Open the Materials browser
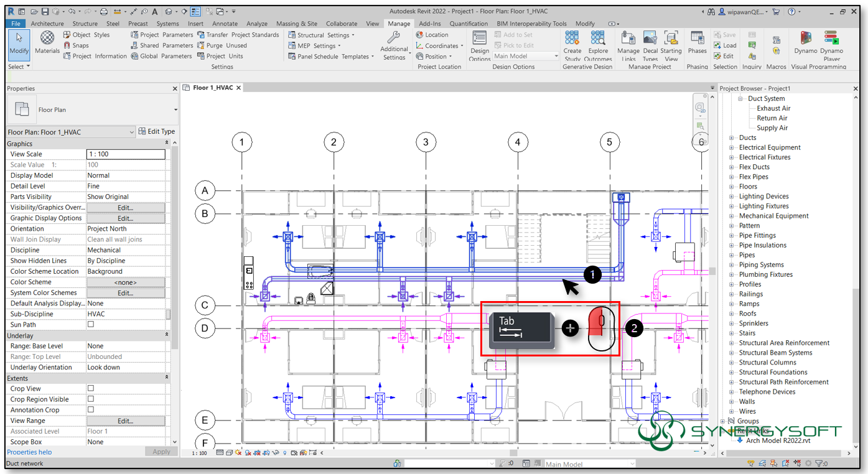Screen dimensions: 868x474 (x=47, y=44)
